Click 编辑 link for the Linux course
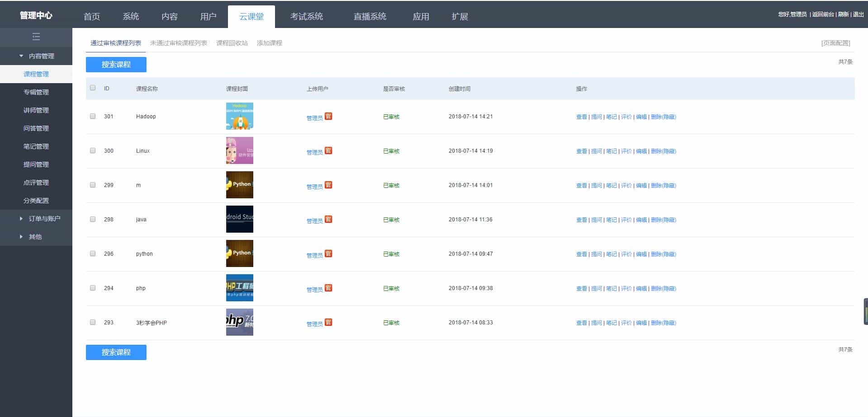The width and height of the screenshot is (868, 417). tap(641, 151)
